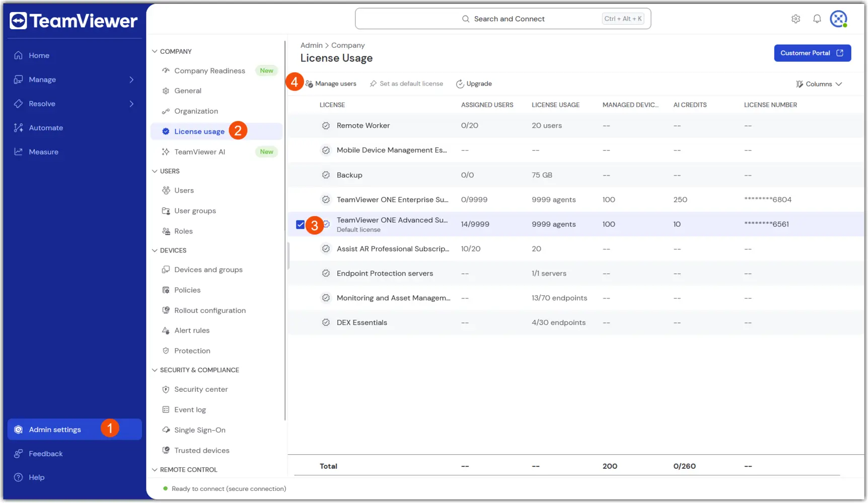Select License usage in sidebar
Image resolution: width=868 pixels, height=503 pixels.
216,131
